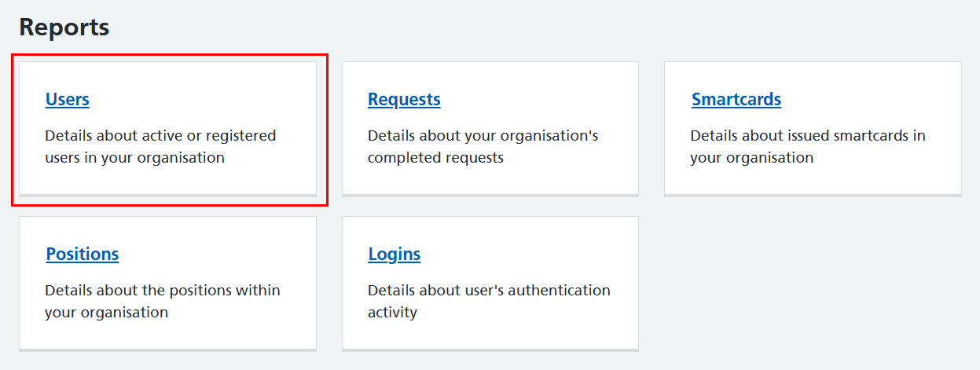
Task: Click the Reports page heading
Action: pos(64,27)
